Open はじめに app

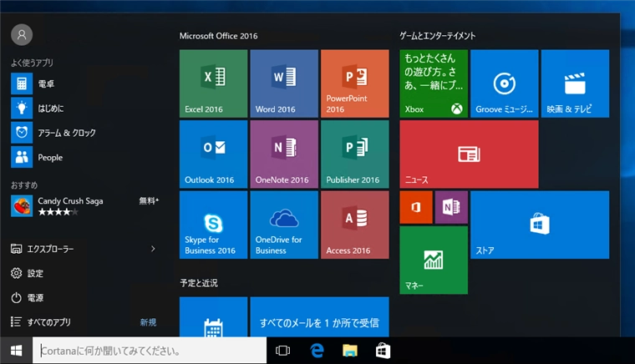tap(85, 108)
